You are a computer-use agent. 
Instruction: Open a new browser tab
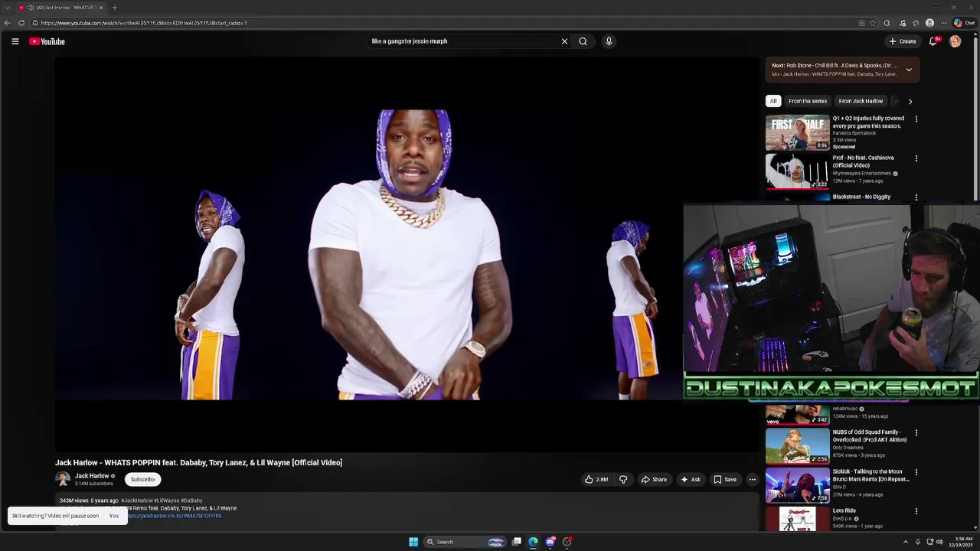point(114,8)
